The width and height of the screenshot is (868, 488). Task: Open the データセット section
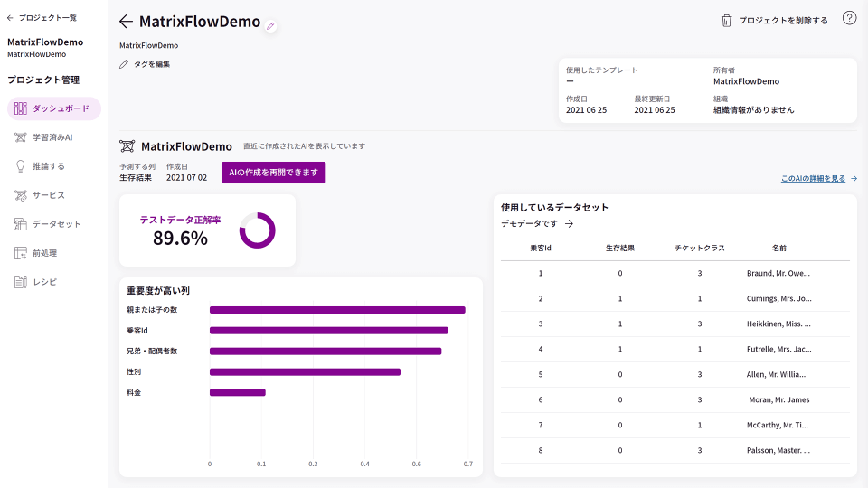coord(54,224)
